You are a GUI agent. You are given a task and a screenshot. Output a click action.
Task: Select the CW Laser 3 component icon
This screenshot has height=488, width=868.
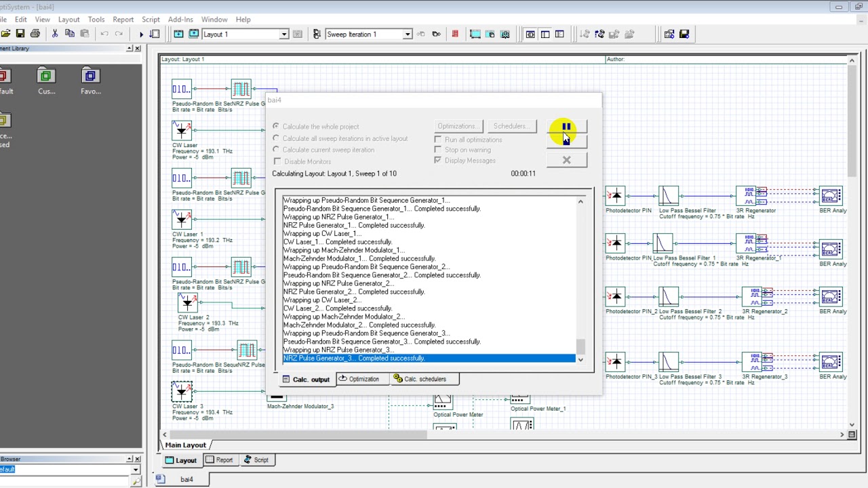tap(182, 391)
